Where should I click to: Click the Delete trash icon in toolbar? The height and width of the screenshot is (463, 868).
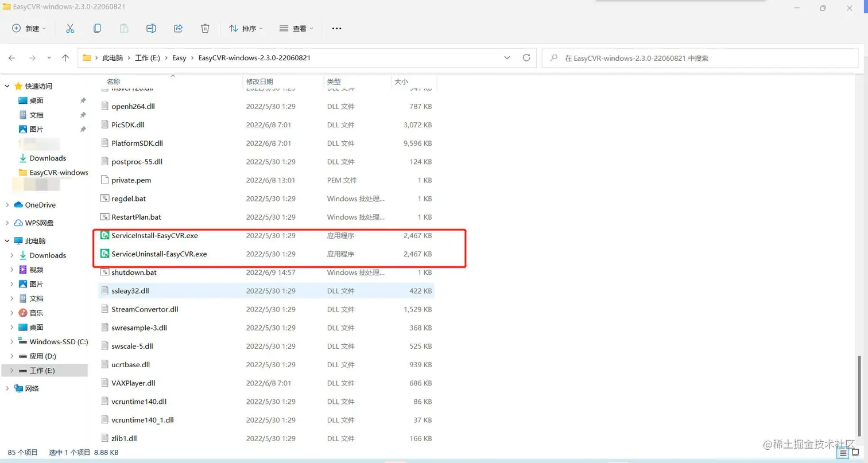(x=205, y=28)
